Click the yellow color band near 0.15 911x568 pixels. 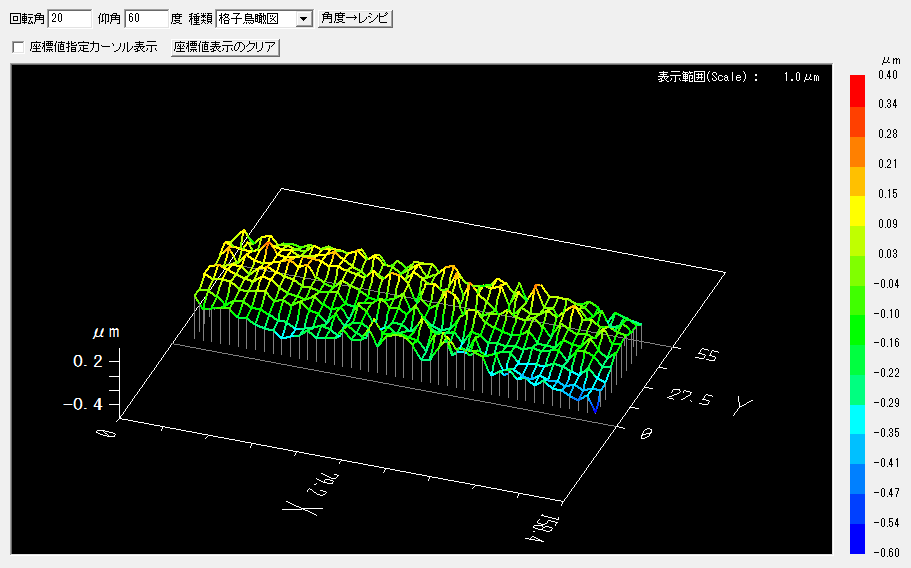857,195
